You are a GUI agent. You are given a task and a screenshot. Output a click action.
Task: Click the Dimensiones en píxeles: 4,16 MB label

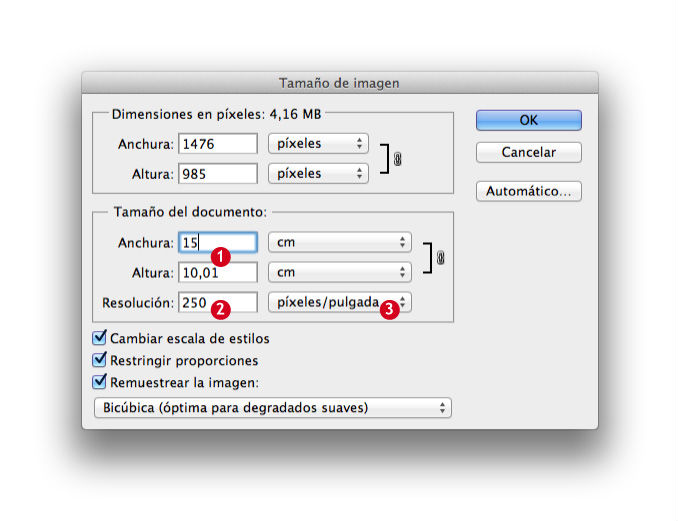[216, 114]
